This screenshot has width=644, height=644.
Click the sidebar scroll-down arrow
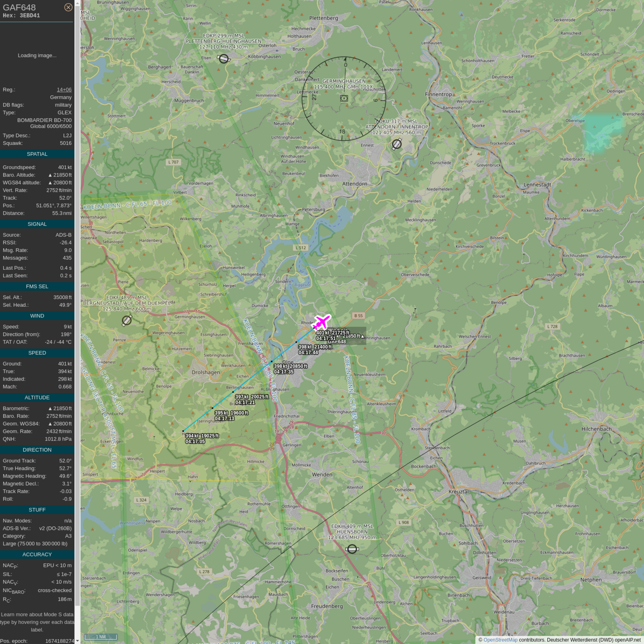click(x=77, y=640)
